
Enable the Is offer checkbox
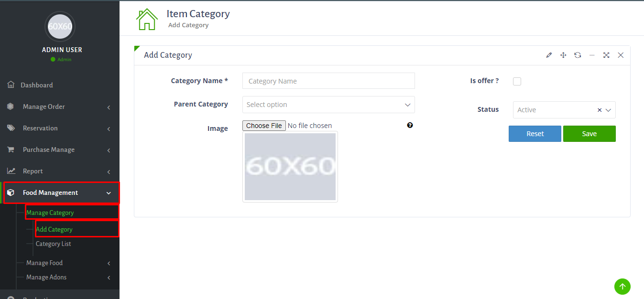(517, 81)
